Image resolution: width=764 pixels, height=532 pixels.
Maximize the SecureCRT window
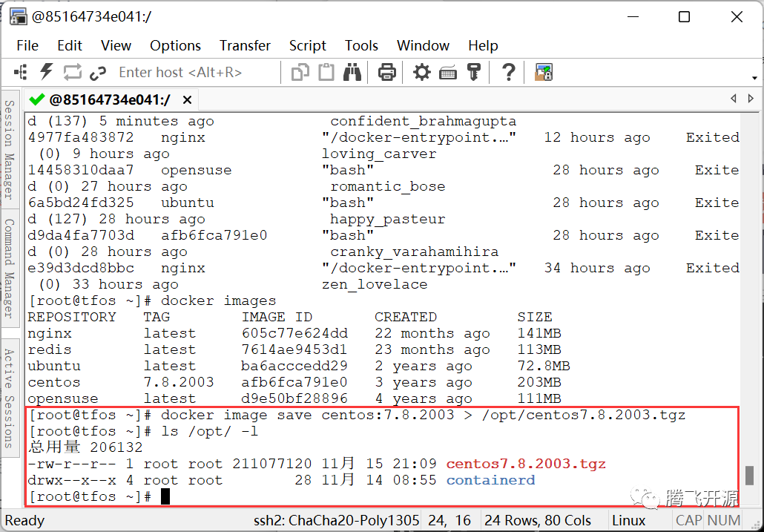[684, 16]
